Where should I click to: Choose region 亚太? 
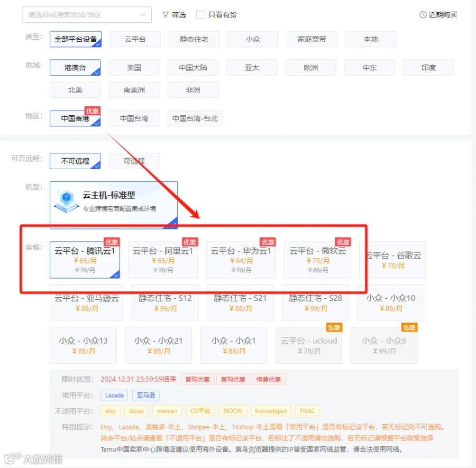[x=252, y=67]
